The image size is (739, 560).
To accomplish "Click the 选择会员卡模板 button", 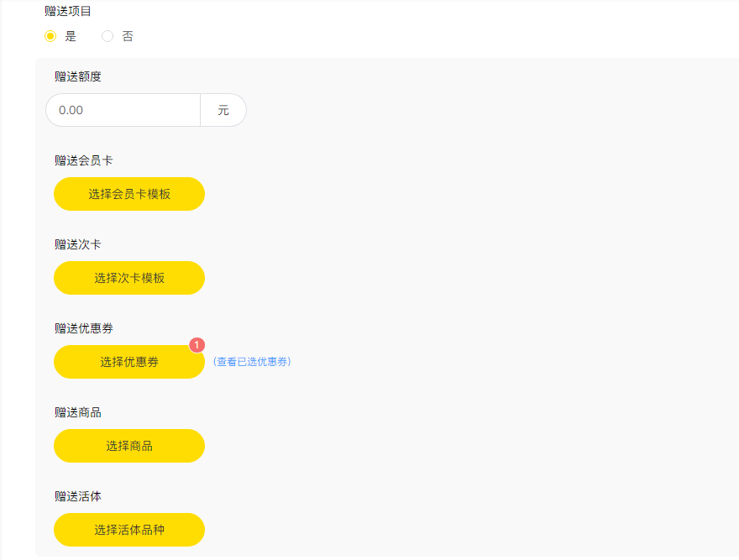I will pyautogui.click(x=129, y=194).
